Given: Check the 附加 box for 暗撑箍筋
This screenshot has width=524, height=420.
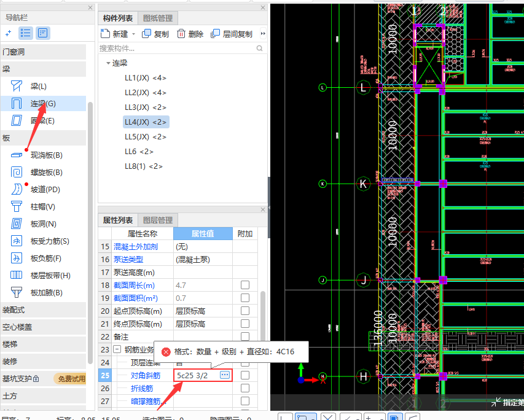Looking at the screenshot, I should tap(245, 401).
